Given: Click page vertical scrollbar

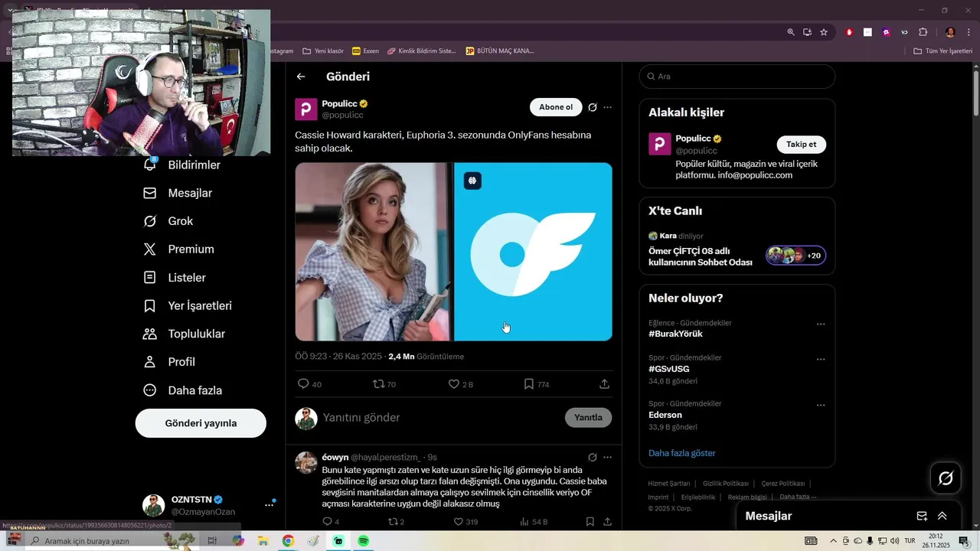Looking at the screenshot, I should point(975,92).
